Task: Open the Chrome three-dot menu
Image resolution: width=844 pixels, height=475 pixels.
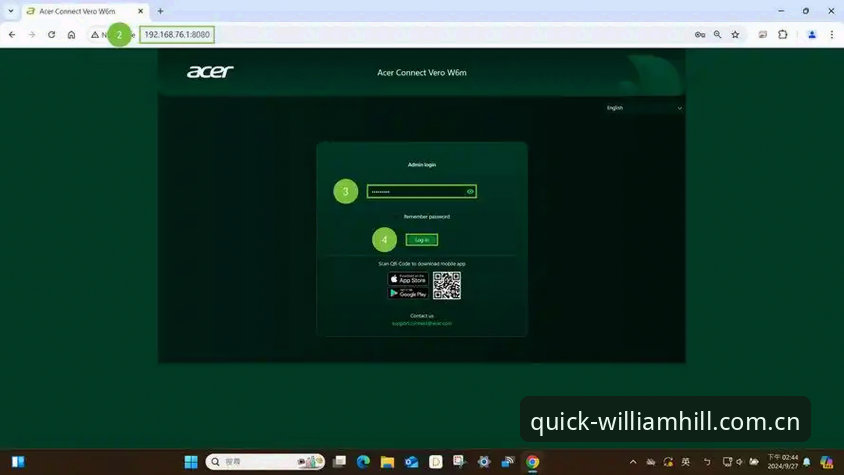Action: tap(832, 34)
